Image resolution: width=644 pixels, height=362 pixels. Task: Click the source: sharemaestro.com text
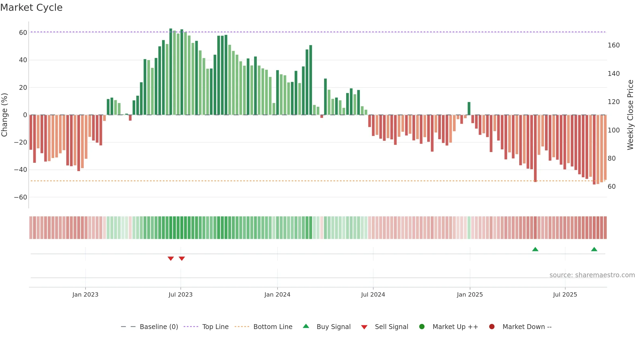592,275
